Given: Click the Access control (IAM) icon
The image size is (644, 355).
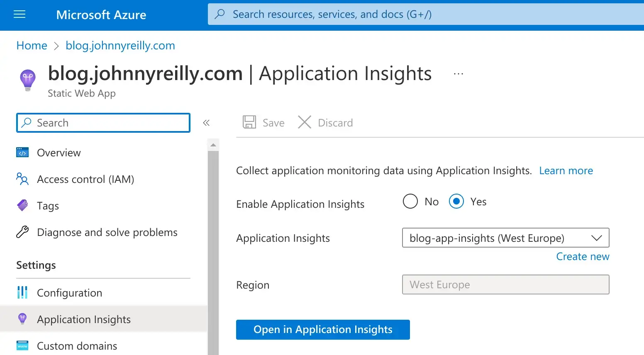Looking at the screenshot, I should pyautogui.click(x=22, y=179).
